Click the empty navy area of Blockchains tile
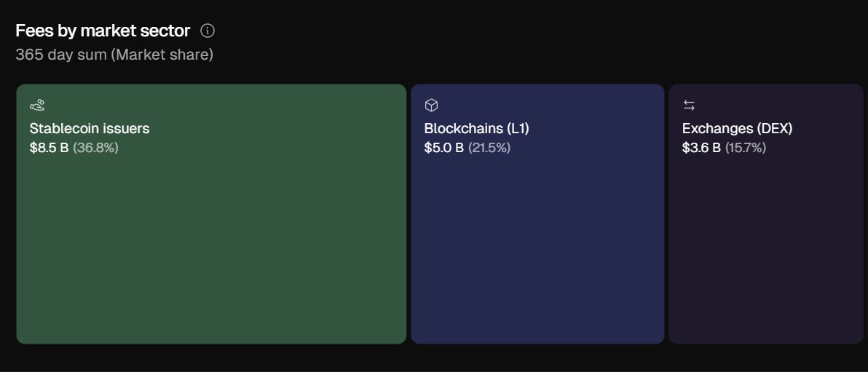This screenshot has width=868, height=372. tap(537, 255)
